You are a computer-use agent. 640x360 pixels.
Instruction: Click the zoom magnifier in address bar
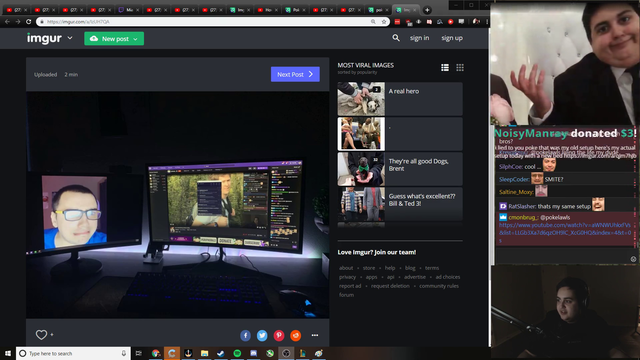click(373, 22)
